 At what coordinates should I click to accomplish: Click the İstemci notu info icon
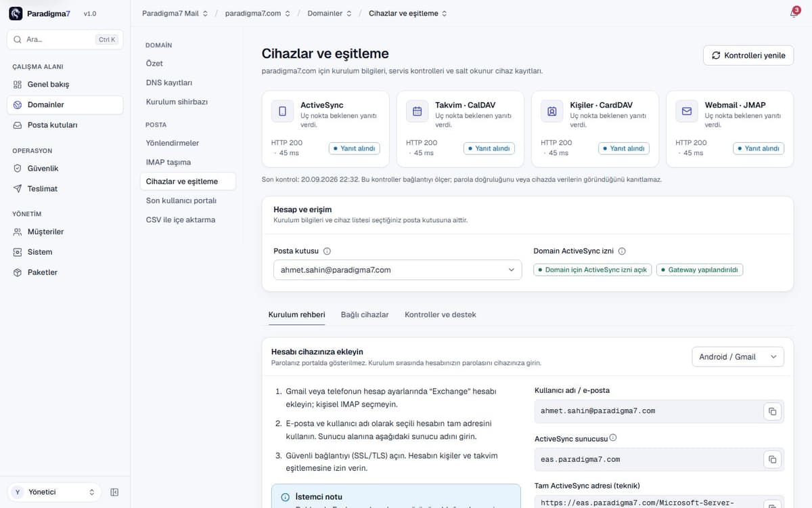[286, 497]
